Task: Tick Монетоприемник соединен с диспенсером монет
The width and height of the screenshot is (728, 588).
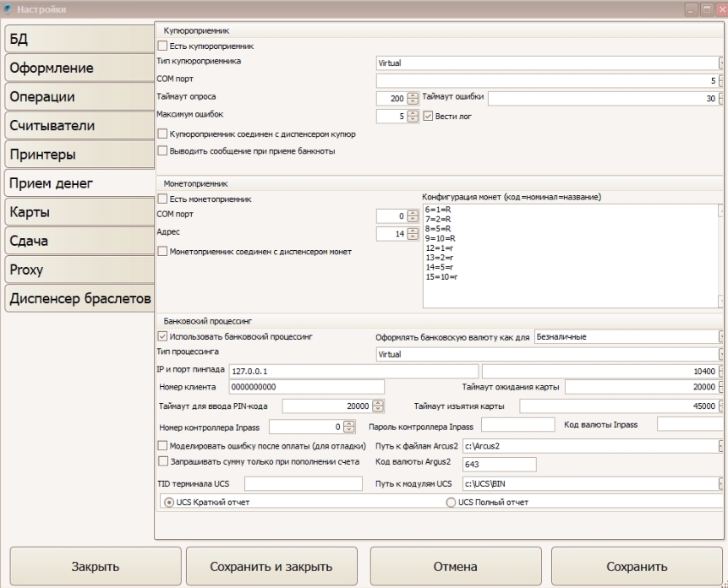Action: pos(162,252)
